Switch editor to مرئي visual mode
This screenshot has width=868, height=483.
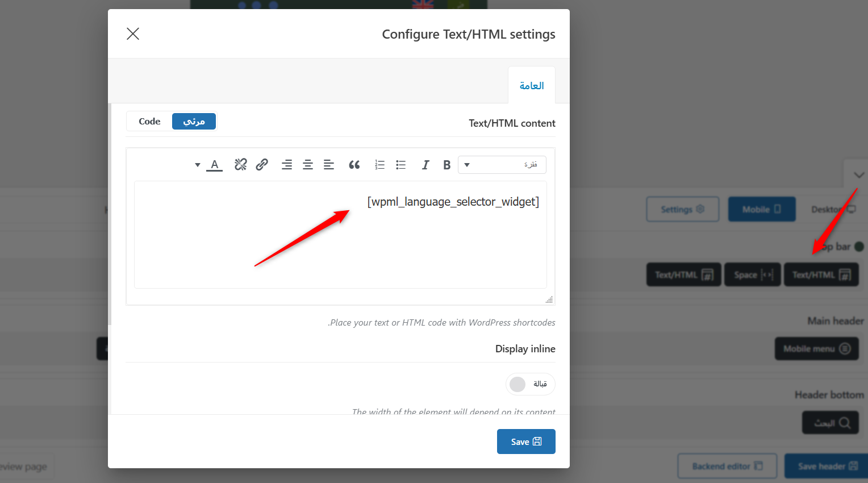[194, 122]
